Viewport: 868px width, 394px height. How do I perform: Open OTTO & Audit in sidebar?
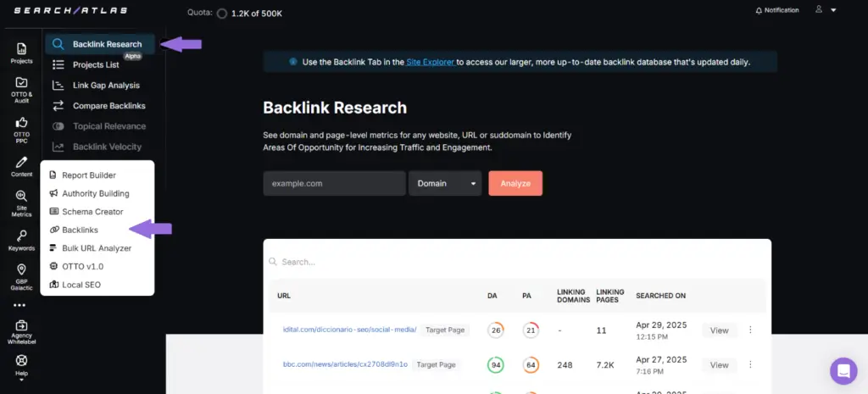pos(21,90)
